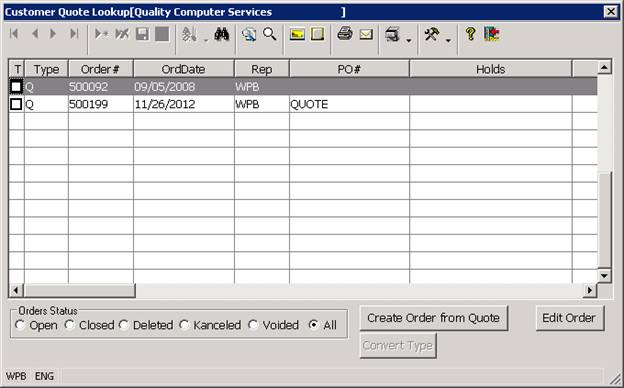Click the binoculars find icon
This screenshot has width=624, height=388.
tap(222, 34)
